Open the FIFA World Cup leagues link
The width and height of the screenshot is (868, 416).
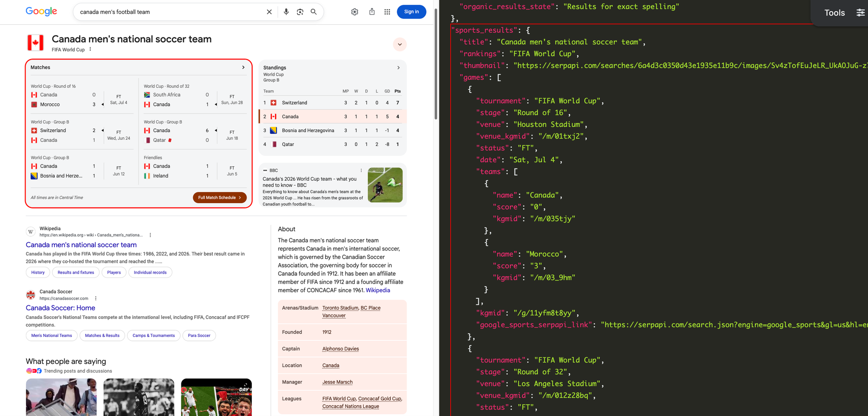pyautogui.click(x=339, y=399)
